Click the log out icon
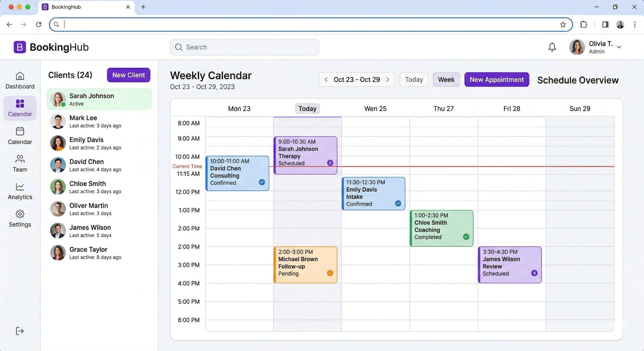This screenshot has width=644, height=351. [19, 331]
